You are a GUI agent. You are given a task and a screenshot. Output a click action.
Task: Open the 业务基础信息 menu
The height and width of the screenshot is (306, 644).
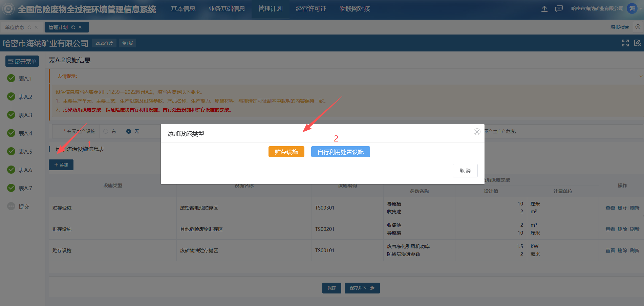pyautogui.click(x=227, y=9)
